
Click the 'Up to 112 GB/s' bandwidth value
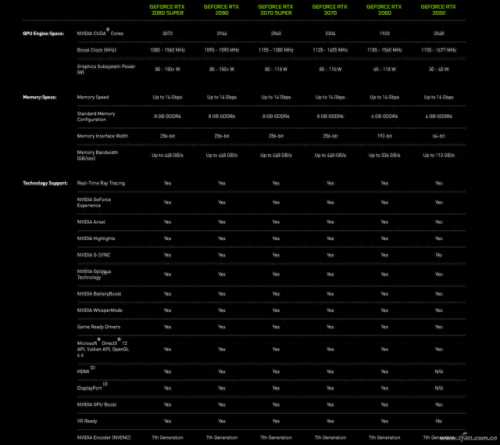tap(439, 155)
